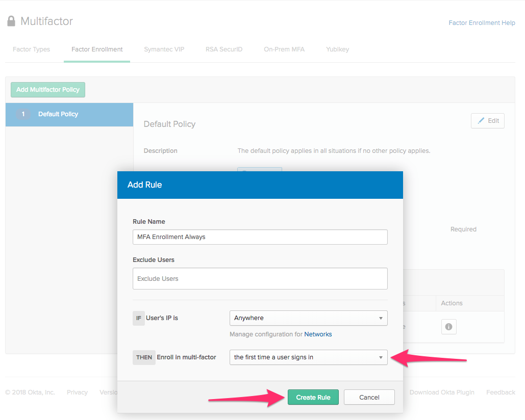Expand the User's IP Anywhere dropdown

(x=308, y=318)
